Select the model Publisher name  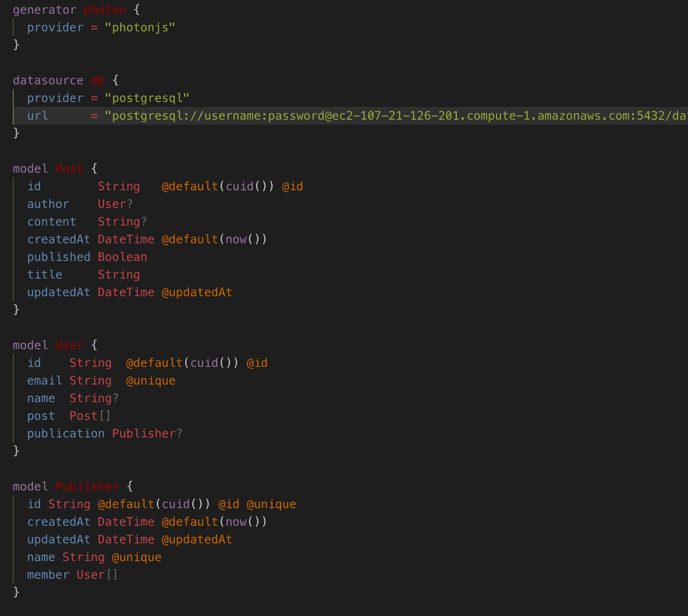(x=87, y=486)
